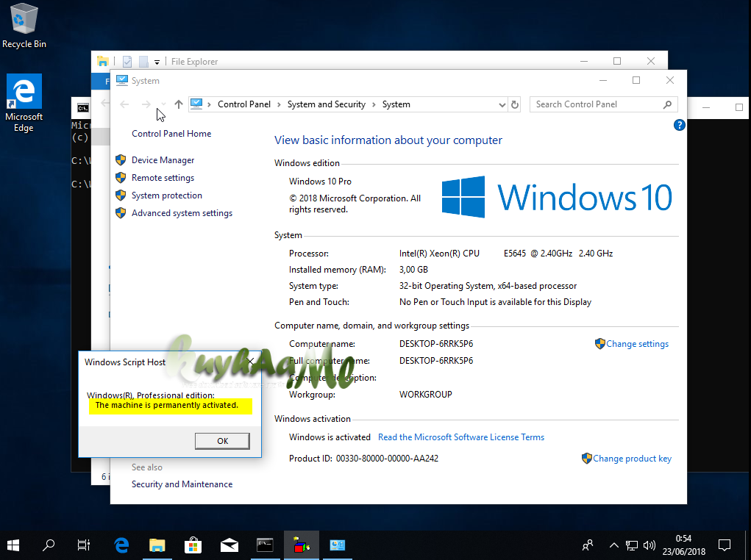This screenshot has width=751, height=560.
Task: Go up one level with the up arrow
Action: 179,104
